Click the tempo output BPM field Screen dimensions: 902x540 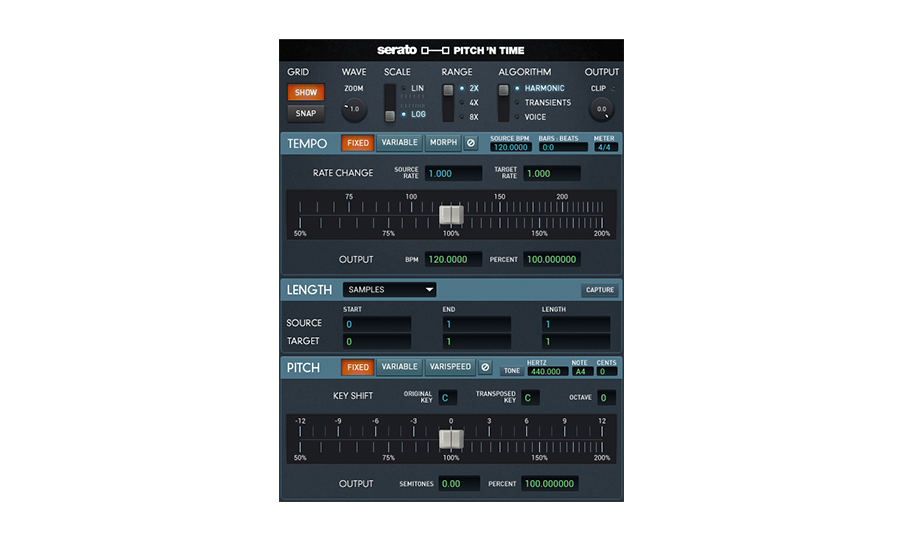(453, 259)
